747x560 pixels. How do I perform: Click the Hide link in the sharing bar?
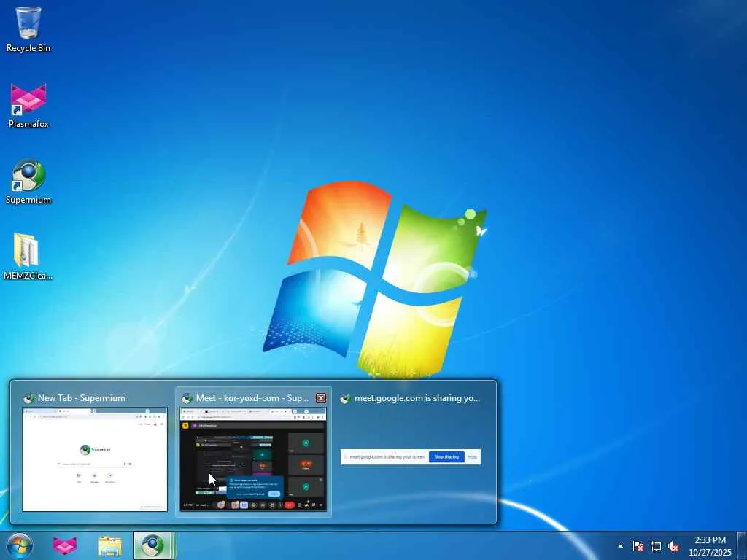pyautogui.click(x=472, y=456)
